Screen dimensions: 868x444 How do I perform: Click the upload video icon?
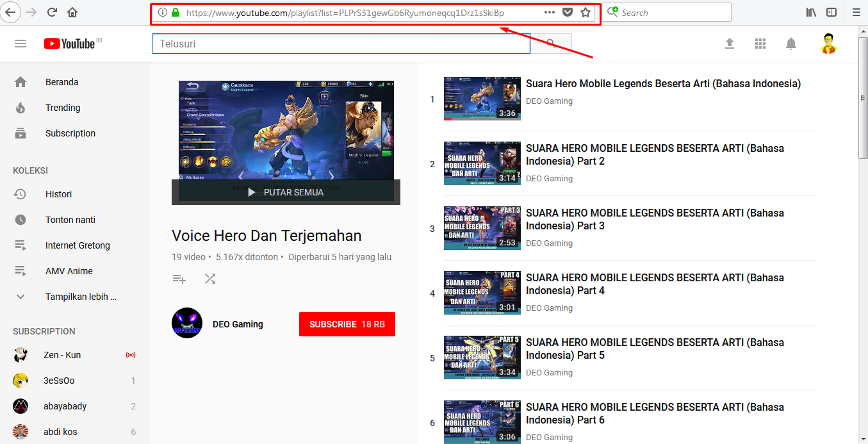730,44
